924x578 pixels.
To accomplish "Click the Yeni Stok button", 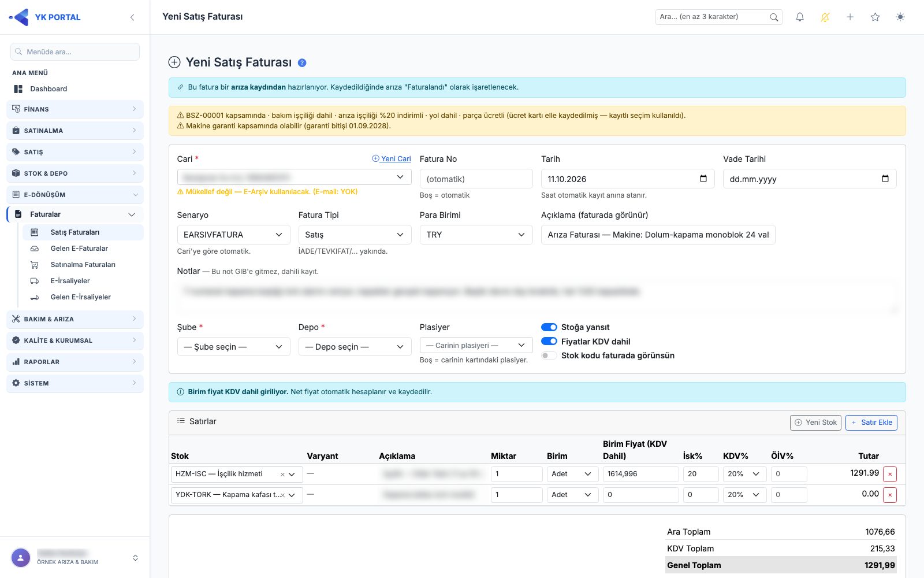I will 815,423.
